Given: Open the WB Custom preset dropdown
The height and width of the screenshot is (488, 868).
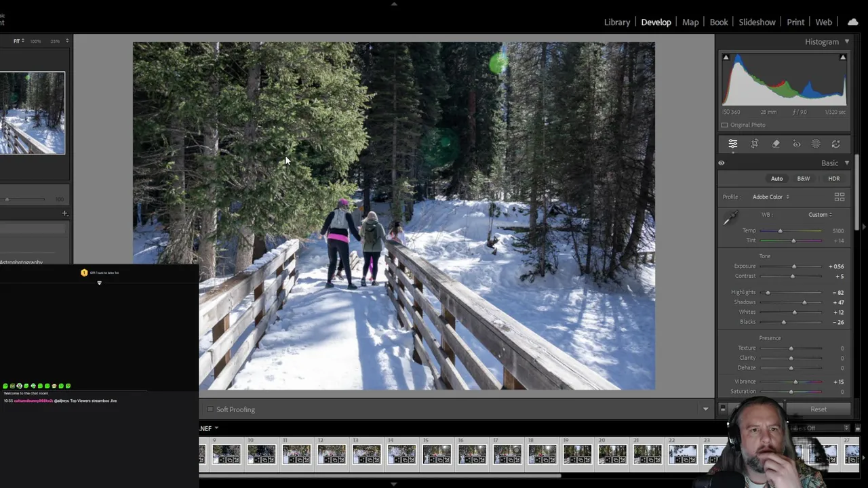Looking at the screenshot, I should 821,215.
